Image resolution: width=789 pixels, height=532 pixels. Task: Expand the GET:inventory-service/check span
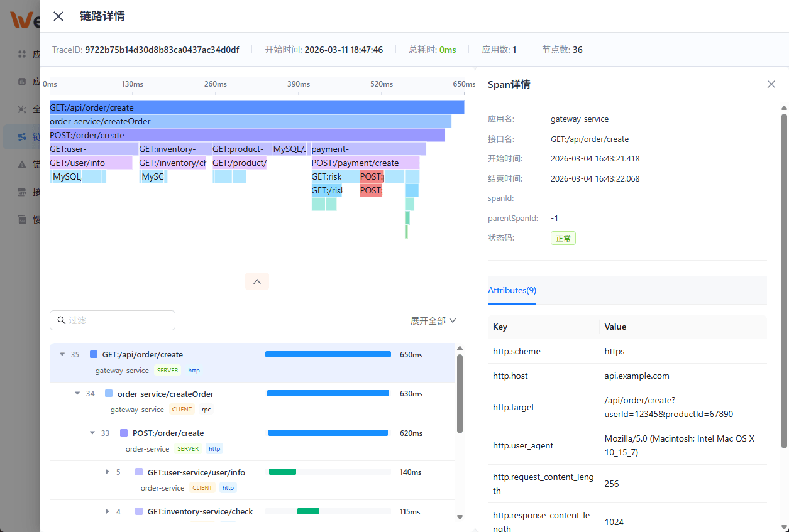coord(107,512)
